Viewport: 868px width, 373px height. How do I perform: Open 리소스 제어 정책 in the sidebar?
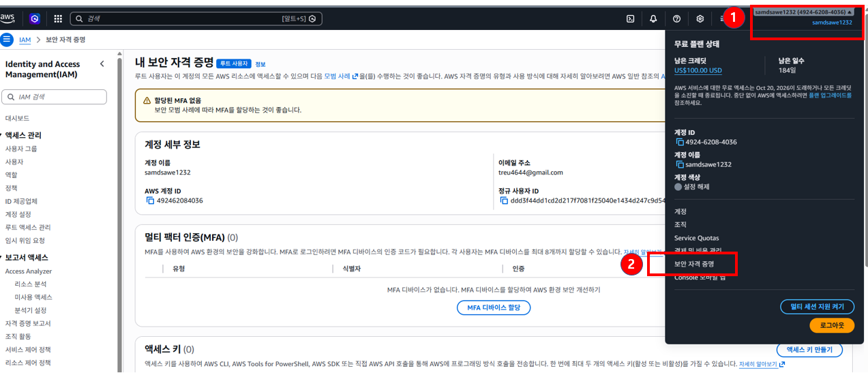pyautogui.click(x=28, y=362)
